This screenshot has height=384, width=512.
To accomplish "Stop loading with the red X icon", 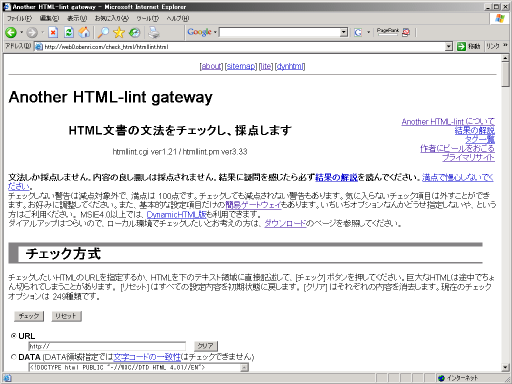I will tap(53, 32).
